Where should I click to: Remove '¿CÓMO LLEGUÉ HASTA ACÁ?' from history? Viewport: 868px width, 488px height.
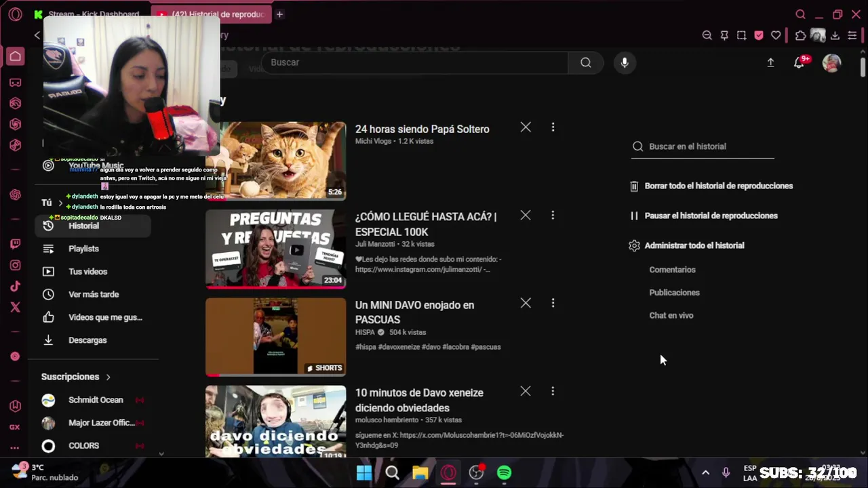(526, 215)
